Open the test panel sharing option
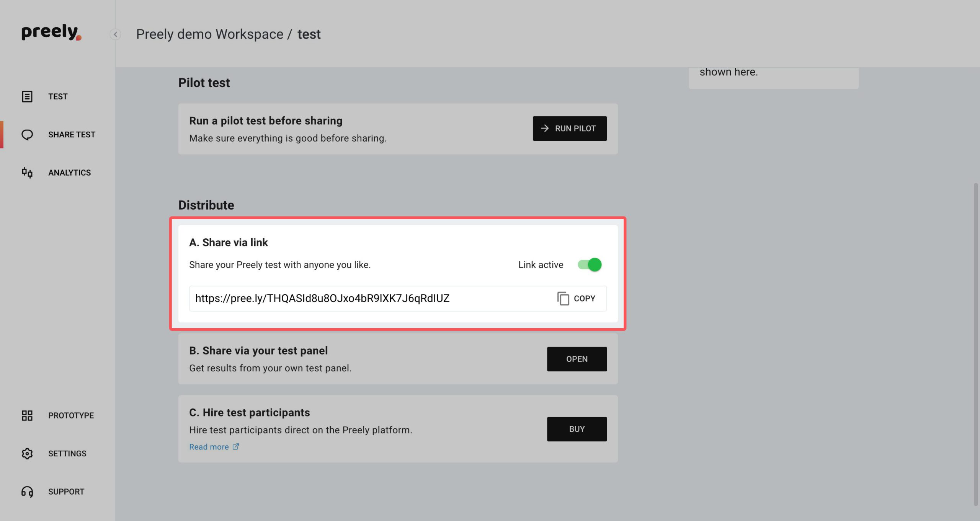Viewport: 980px width, 521px height. (577, 359)
